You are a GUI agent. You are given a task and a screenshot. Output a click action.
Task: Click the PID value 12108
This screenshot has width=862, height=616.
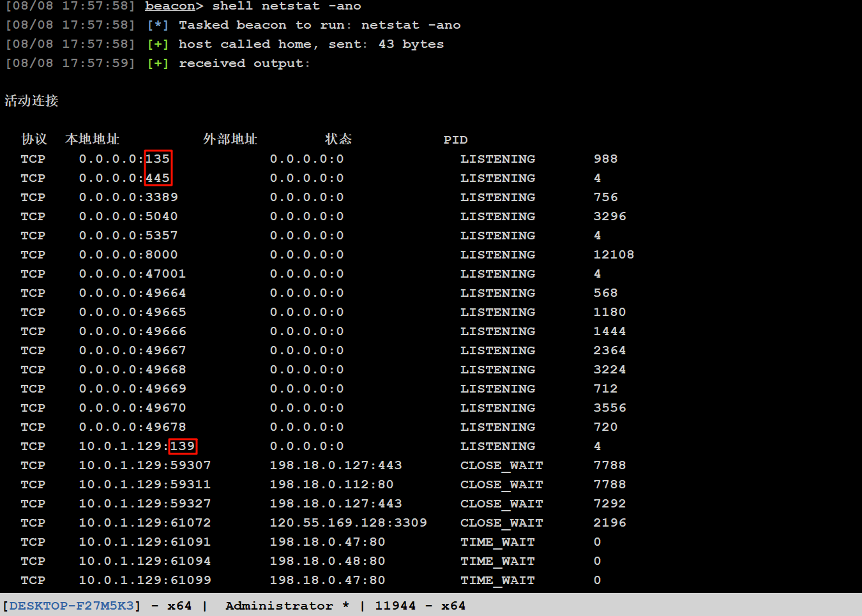click(614, 255)
